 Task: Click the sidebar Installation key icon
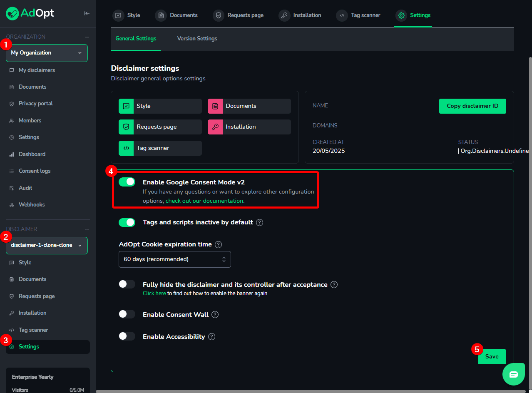click(12, 313)
